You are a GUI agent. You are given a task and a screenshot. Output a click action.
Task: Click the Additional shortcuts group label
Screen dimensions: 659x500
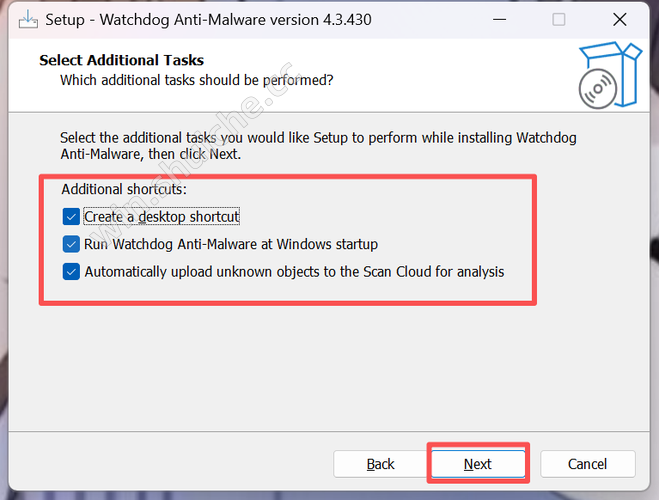click(124, 189)
